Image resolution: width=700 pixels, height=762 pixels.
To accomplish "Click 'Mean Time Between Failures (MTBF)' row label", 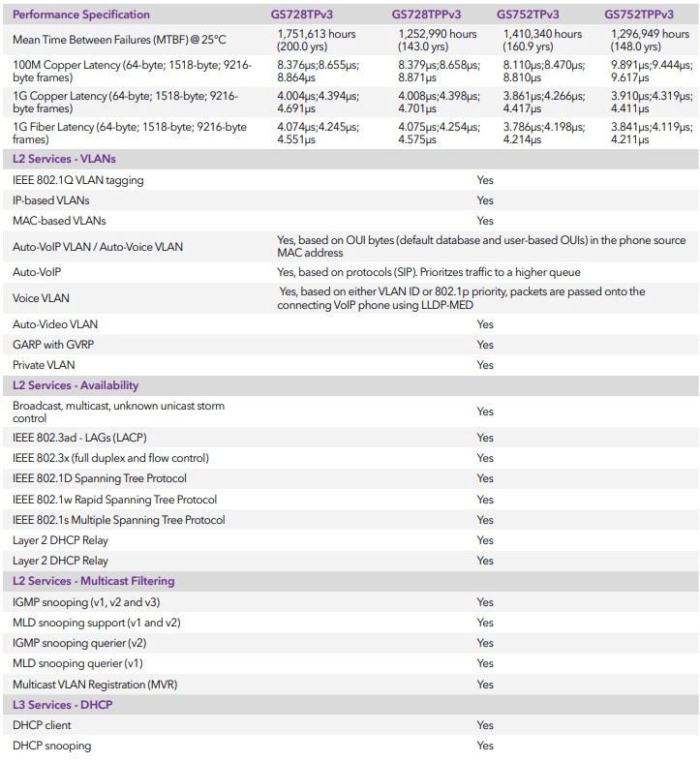I will pyautogui.click(x=119, y=40).
